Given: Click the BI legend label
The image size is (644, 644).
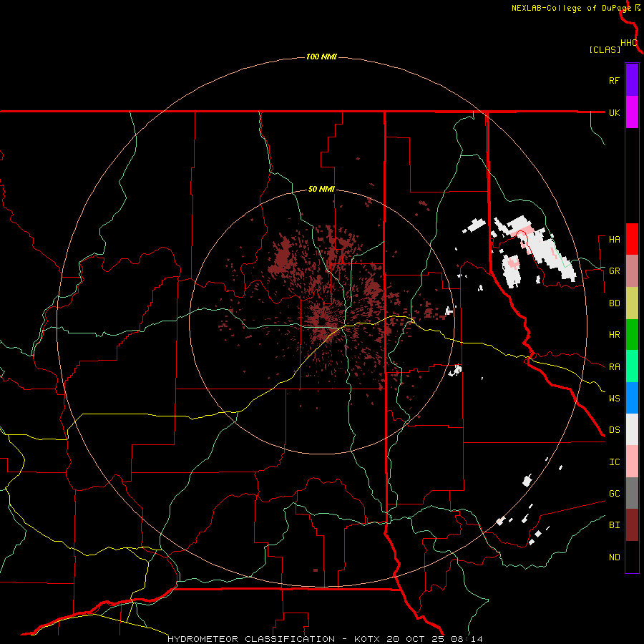Looking at the screenshot, I should 614,525.
